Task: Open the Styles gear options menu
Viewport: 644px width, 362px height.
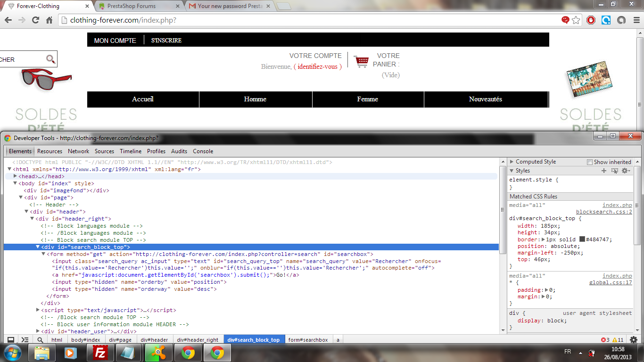Action: point(626,171)
